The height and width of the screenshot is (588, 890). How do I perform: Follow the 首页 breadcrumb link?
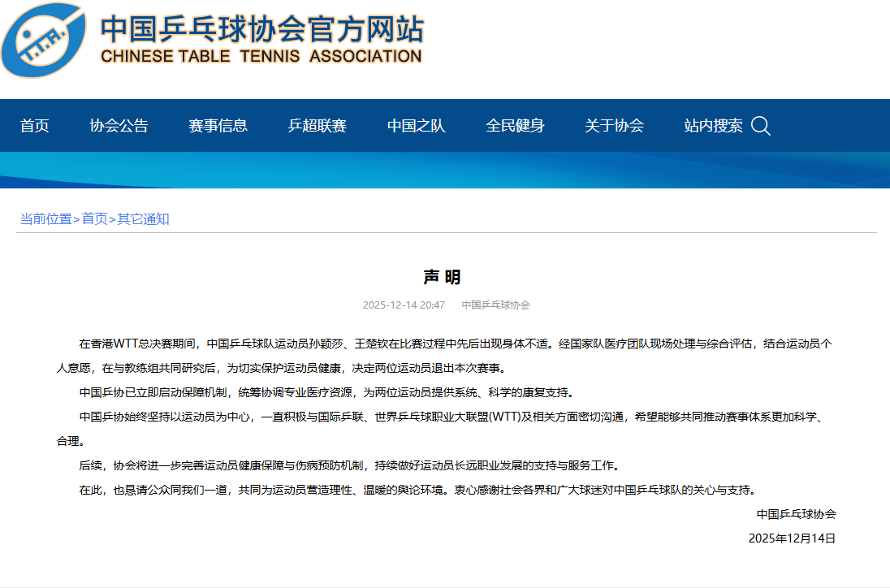[x=94, y=218]
